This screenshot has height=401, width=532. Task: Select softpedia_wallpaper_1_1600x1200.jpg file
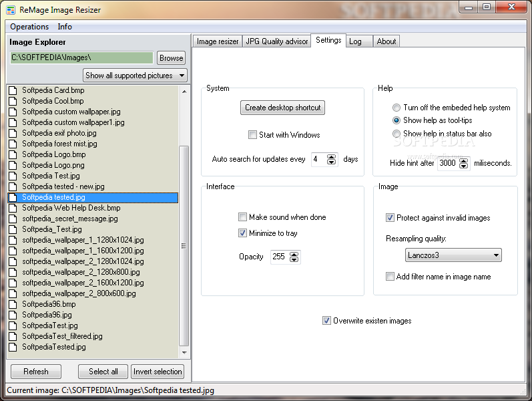(x=83, y=251)
